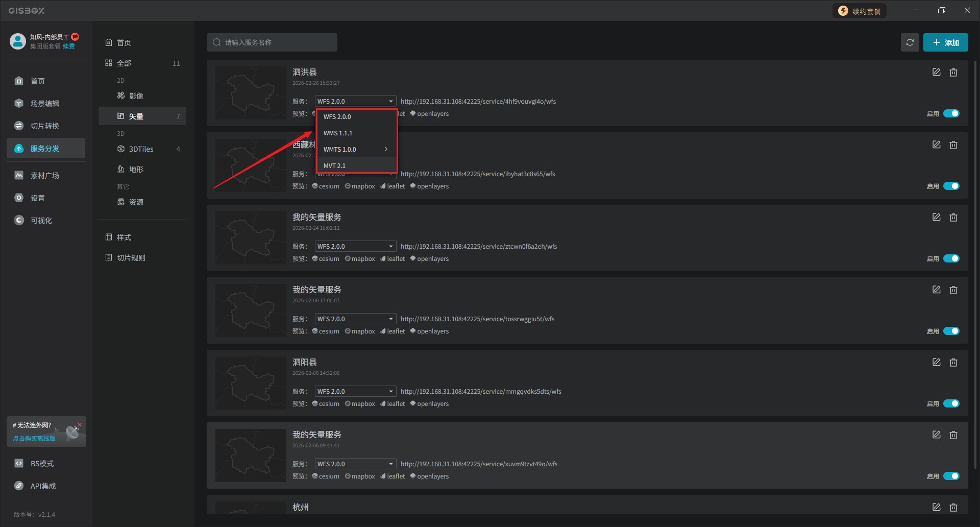The width and height of the screenshot is (980, 527).
Task: Choose WMS 1.1.1 in the service menu
Action: 338,133
